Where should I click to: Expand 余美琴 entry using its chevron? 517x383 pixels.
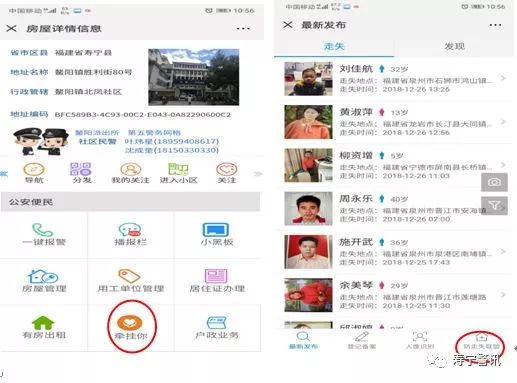[503, 295]
